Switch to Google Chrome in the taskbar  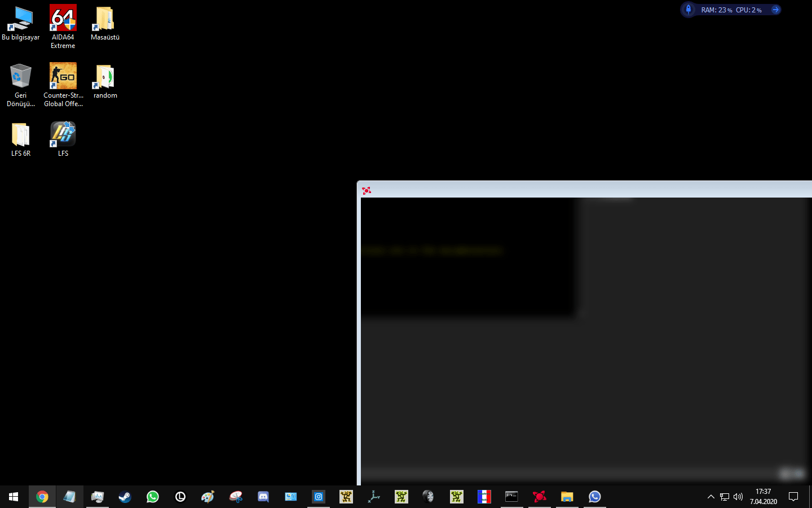click(42, 497)
